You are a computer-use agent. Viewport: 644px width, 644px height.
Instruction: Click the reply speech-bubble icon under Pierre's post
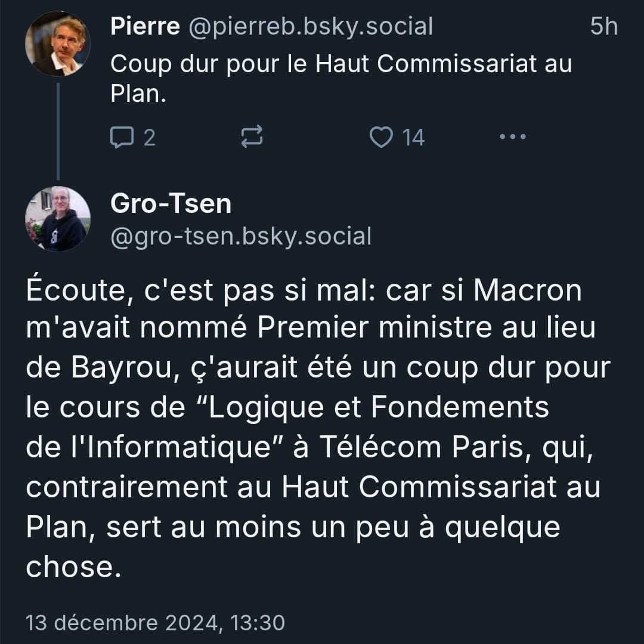(122, 138)
